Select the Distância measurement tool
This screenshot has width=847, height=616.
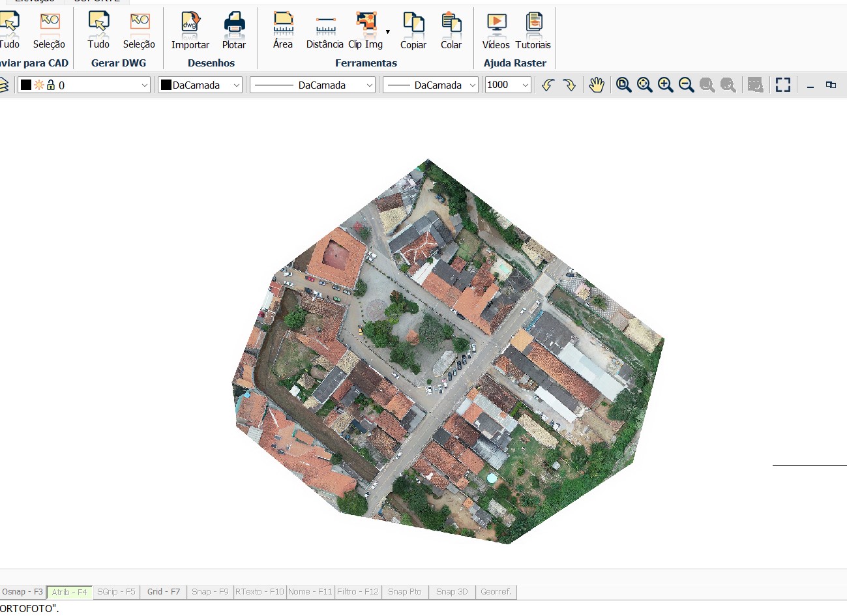[x=324, y=29]
